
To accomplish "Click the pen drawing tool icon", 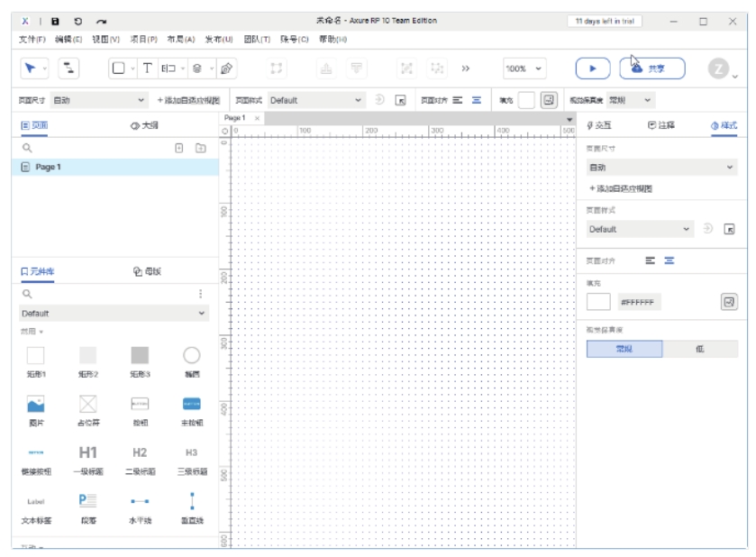I will coord(226,68).
